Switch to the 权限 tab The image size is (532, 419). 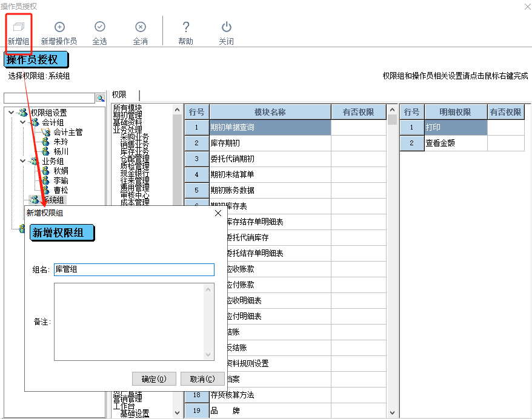(x=119, y=95)
